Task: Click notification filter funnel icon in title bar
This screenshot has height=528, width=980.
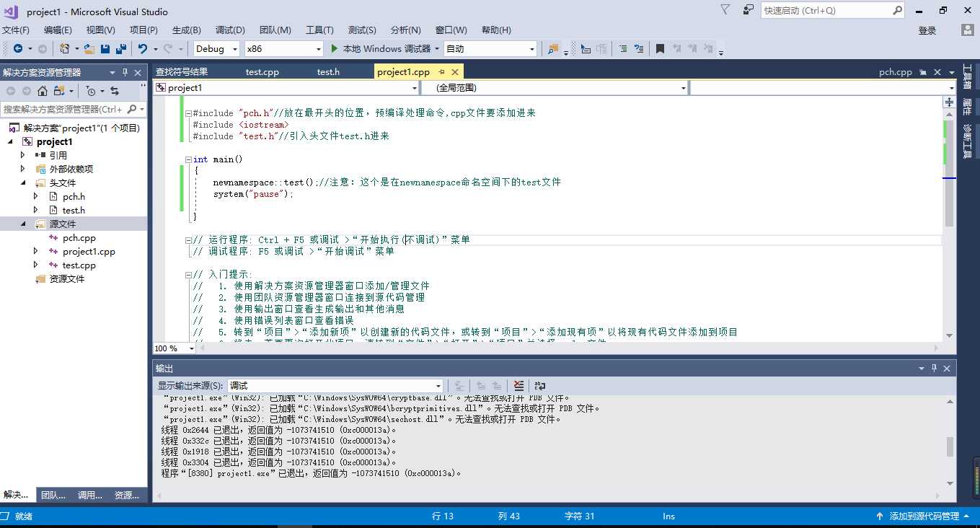Action: pos(725,9)
